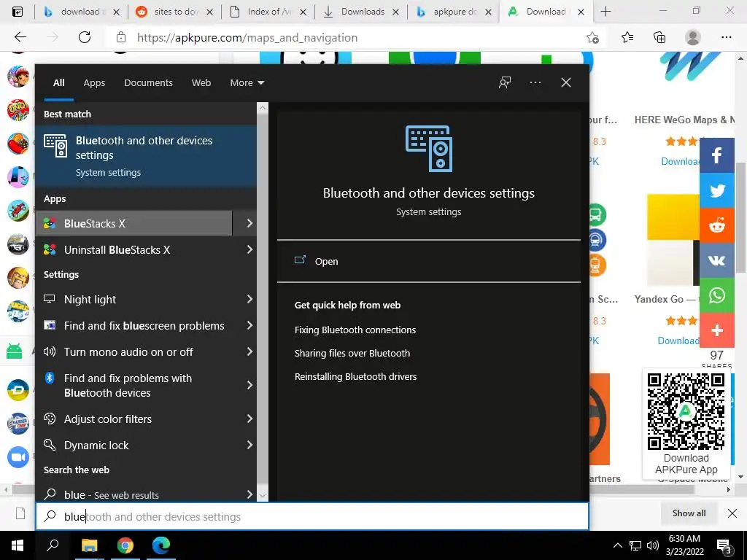This screenshot has height=560, width=747.
Task: Click the Edge address bar URL
Action: coord(247,38)
